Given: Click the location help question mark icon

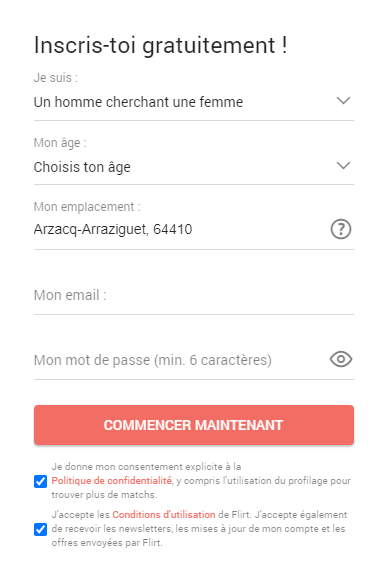Looking at the screenshot, I should [341, 229].
